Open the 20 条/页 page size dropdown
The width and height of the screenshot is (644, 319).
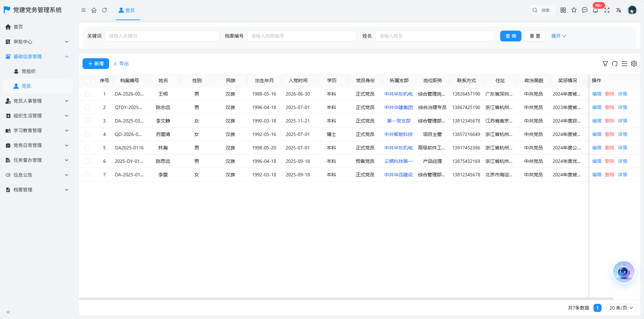coord(622,308)
